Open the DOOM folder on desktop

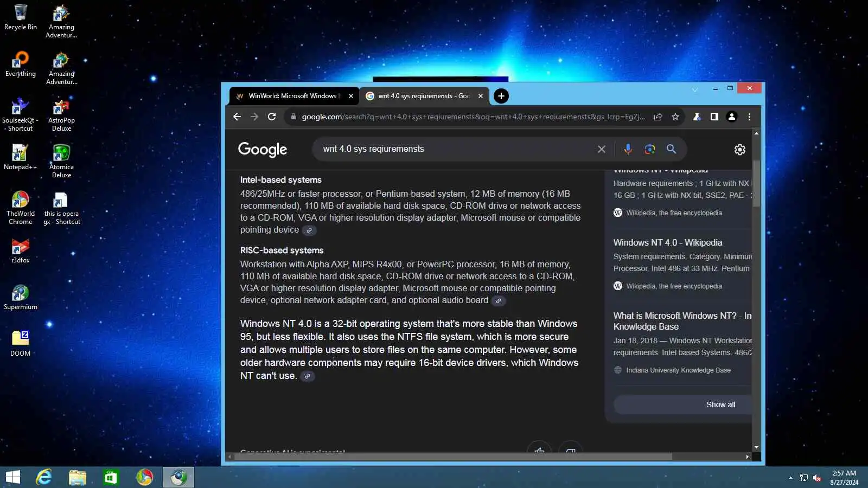pyautogui.click(x=21, y=344)
